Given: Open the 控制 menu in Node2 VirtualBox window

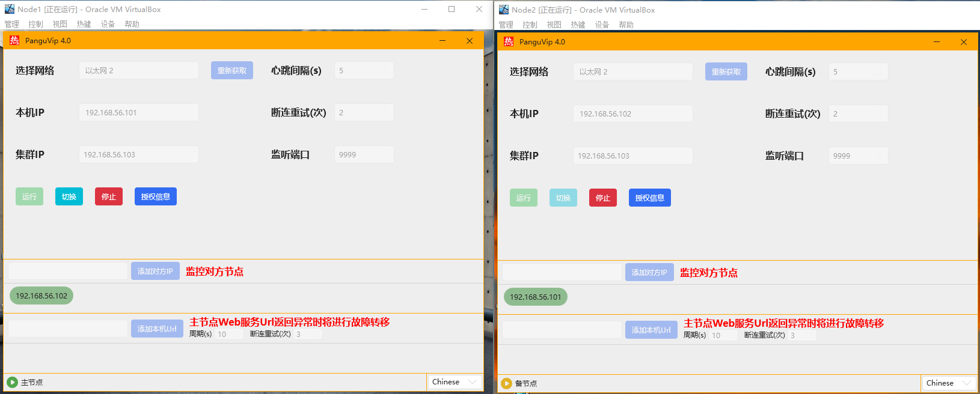Looking at the screenshot, I should (x=530, y=25).
